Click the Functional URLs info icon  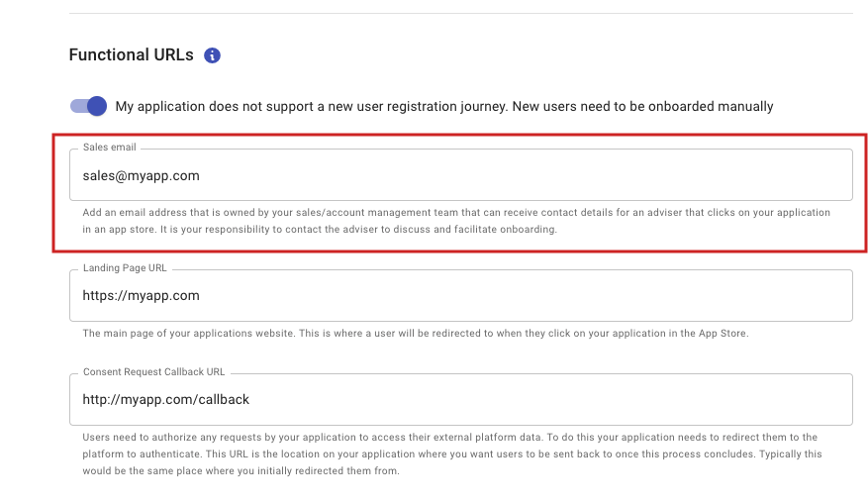pos(212,55)
